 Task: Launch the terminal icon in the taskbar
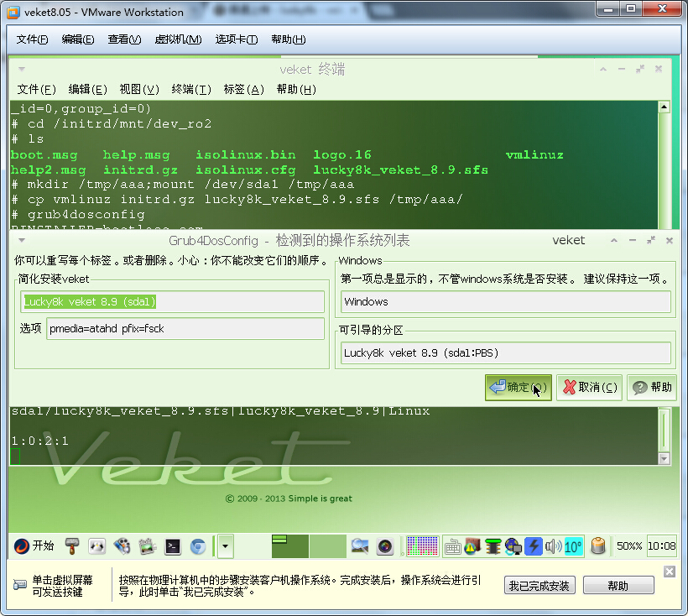click(x=173, y=546)
